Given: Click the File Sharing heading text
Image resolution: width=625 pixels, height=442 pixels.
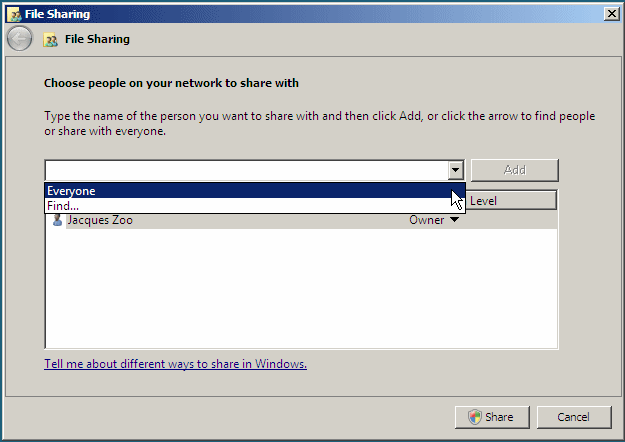Looking at the screenshot, I should coord(97,39).
